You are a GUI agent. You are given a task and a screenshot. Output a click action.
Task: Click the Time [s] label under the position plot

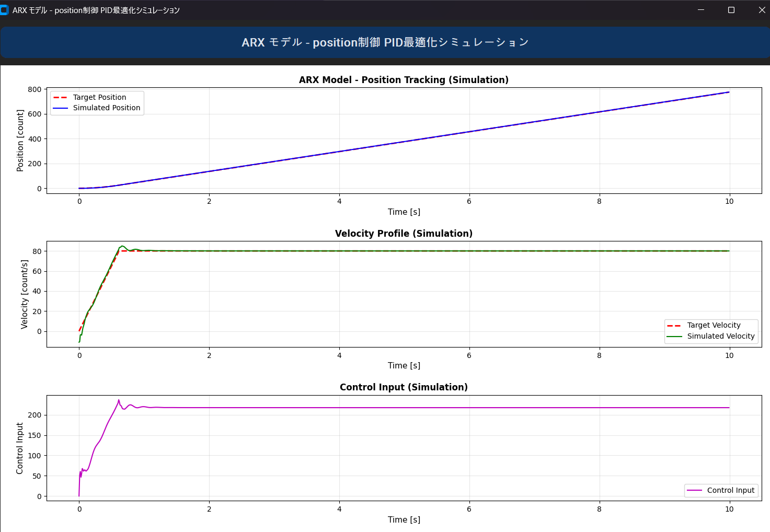[404, 212]
